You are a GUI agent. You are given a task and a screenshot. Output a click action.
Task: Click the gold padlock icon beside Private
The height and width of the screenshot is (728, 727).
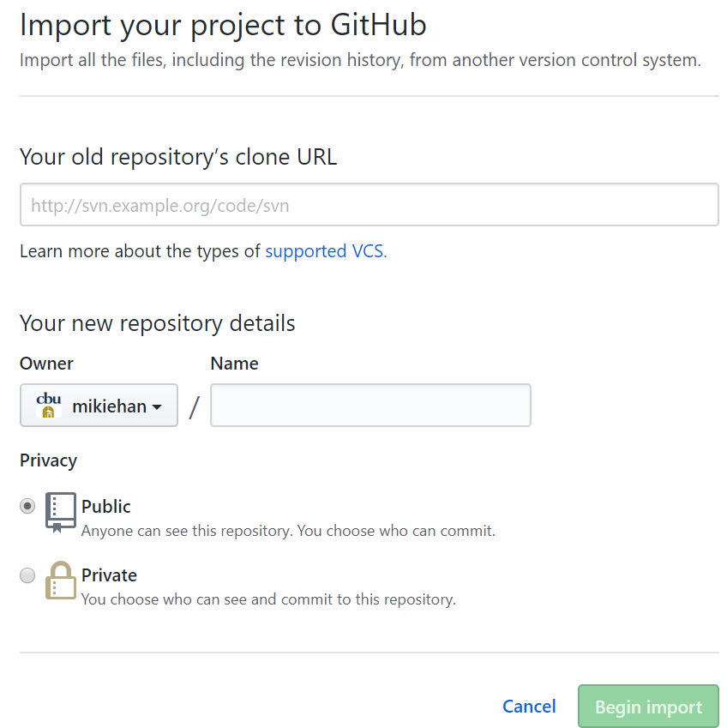point(59,581)
